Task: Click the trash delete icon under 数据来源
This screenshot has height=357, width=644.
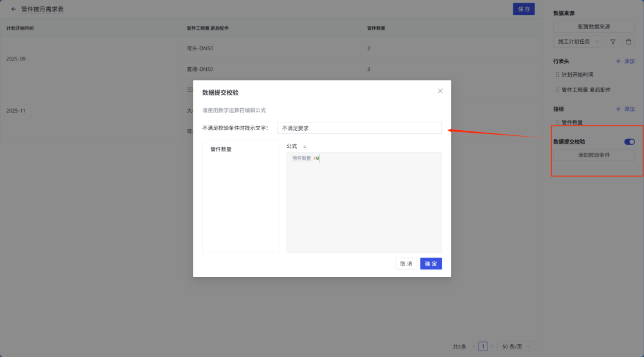Action: coord(629,41)
